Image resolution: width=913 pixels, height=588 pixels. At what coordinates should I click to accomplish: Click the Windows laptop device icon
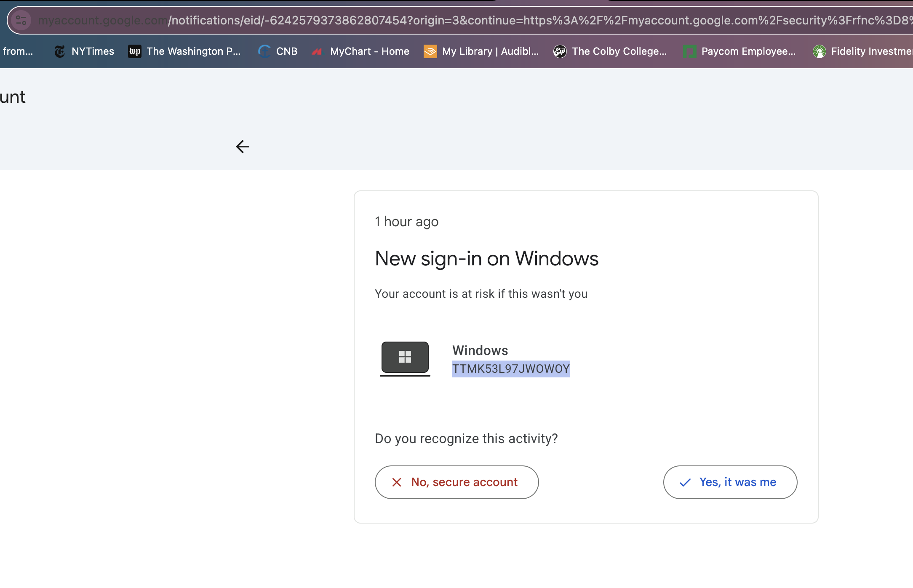[405, 359]
